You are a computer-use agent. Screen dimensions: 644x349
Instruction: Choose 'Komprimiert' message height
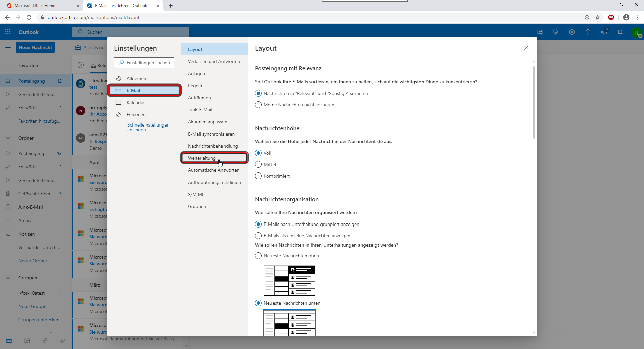pos(258,176)
